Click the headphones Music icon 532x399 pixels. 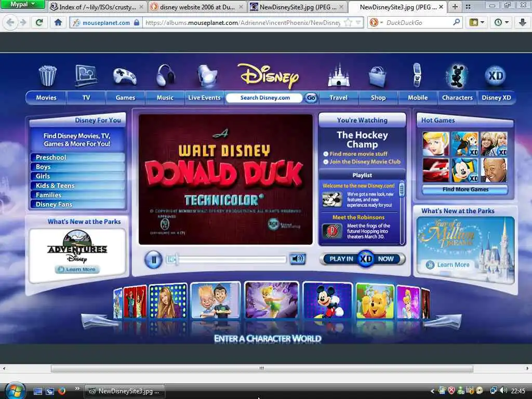click(165, 75)
